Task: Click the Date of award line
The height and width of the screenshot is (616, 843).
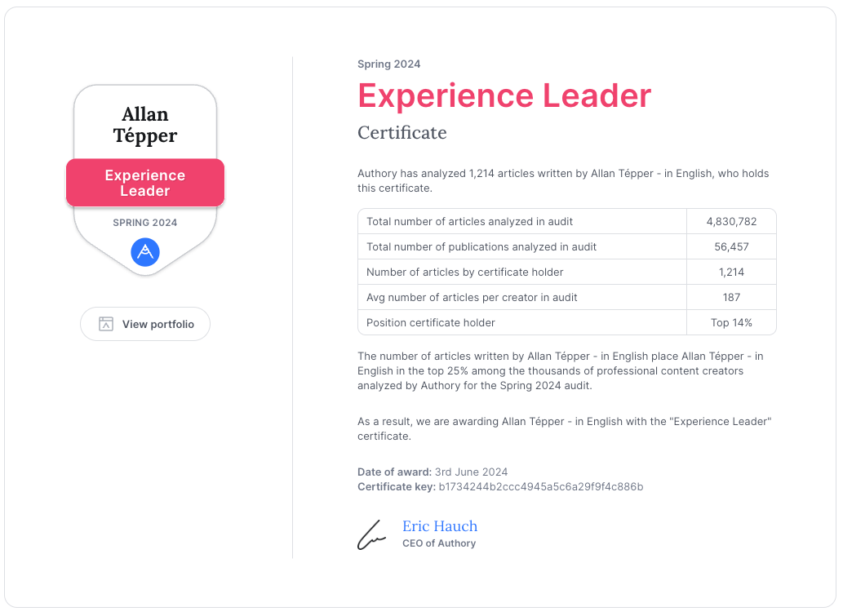Action: click(x=433, y=472)
